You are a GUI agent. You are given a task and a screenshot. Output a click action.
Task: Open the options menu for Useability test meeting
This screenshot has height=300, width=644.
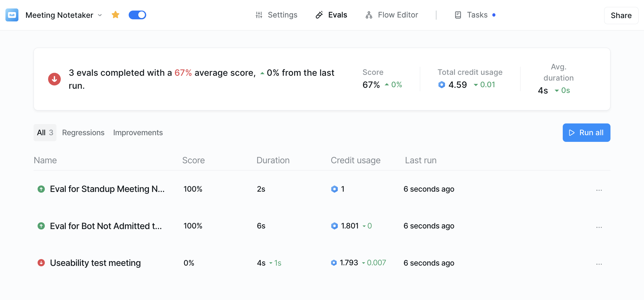[x=599, y=263]
